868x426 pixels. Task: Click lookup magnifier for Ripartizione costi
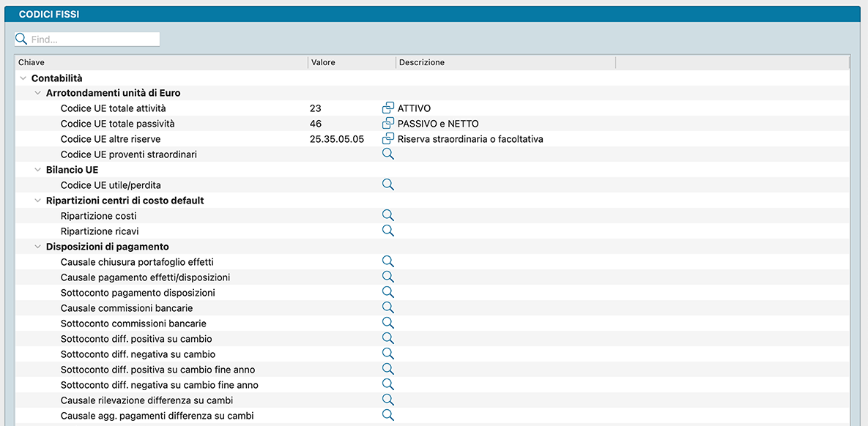(x=388, y=216)
